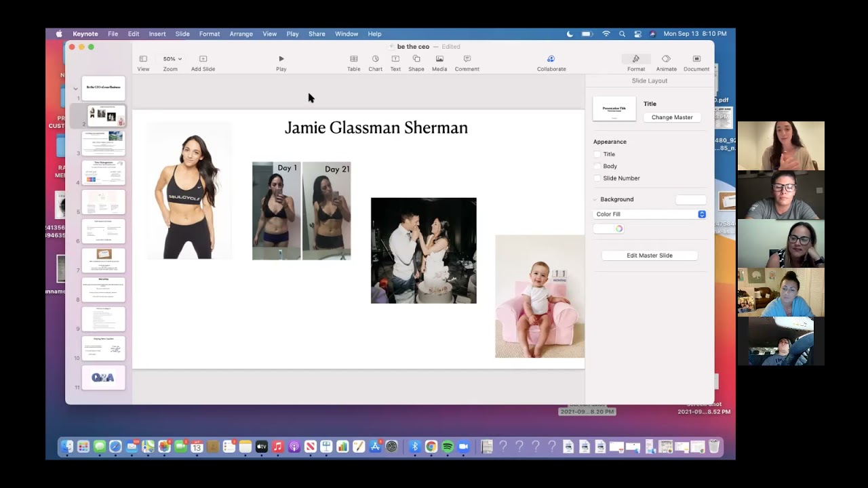The image size is (868, 488).
Task: Open the Edit menu
Action: pos(134,34)
